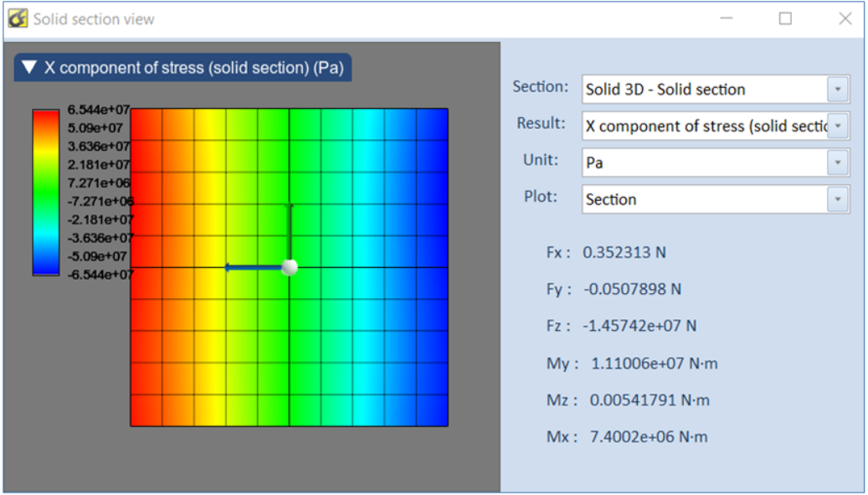
Task: Click the legend title 'X component of stress (solid section) (Pa)'
Action: pyautogui.click(x=193, y=68)
